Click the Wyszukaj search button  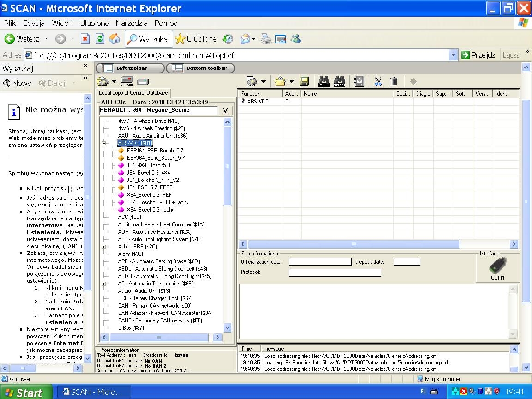point(149,39)
